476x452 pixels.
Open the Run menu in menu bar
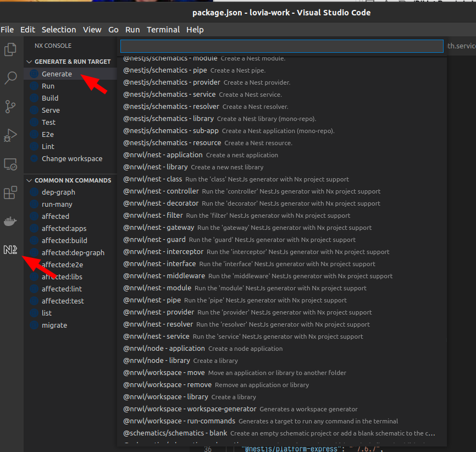point(132,30)
